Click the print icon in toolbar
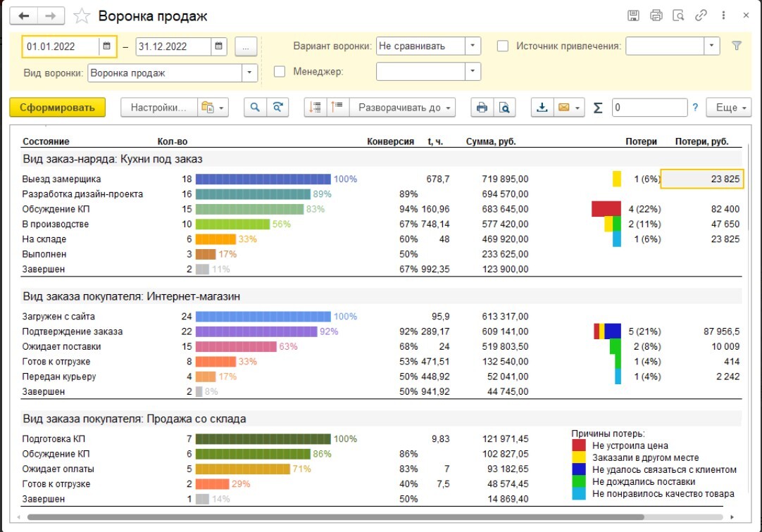 tap(482, 108)
